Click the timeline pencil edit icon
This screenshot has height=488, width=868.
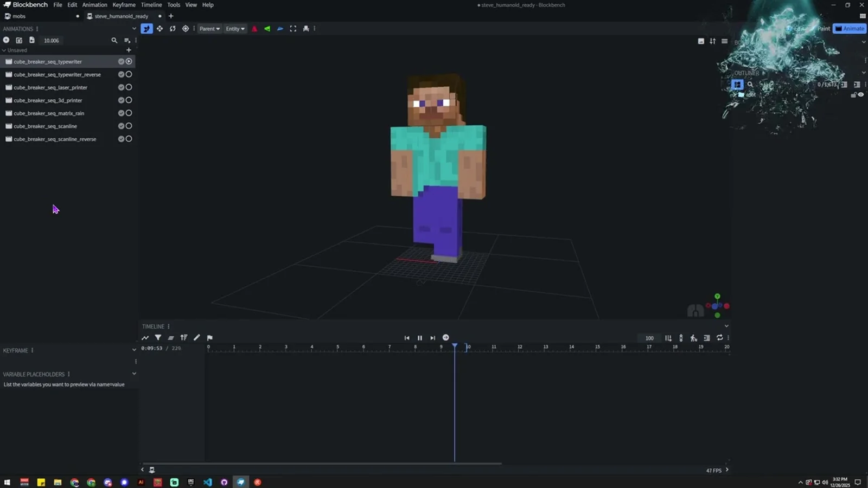[x=197, y=338]
